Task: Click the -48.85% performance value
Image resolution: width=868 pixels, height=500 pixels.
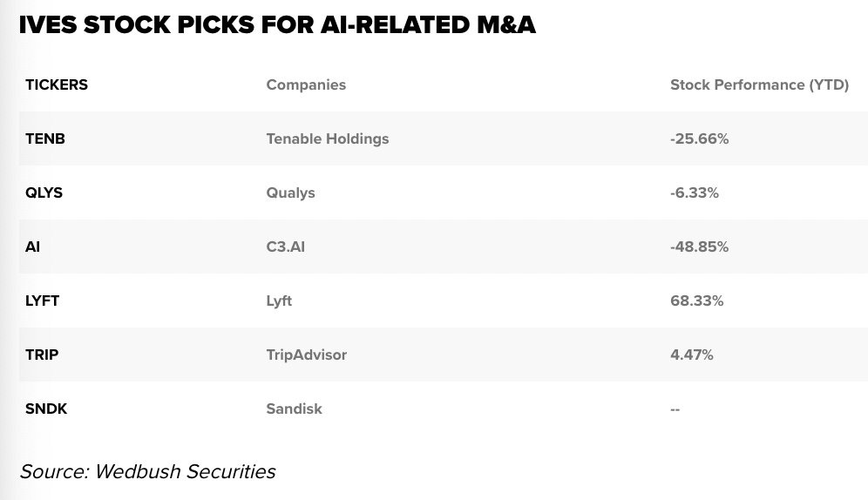Action: tap(699, 247)
